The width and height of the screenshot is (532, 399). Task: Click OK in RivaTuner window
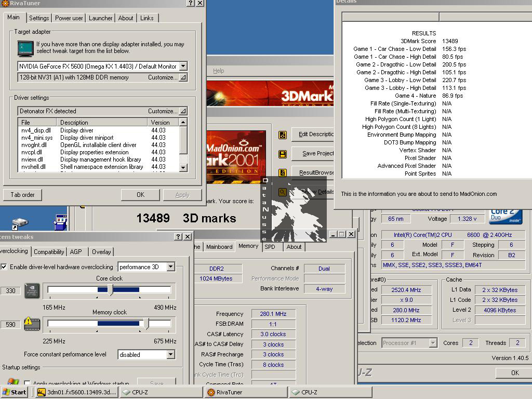click(140, 195)
